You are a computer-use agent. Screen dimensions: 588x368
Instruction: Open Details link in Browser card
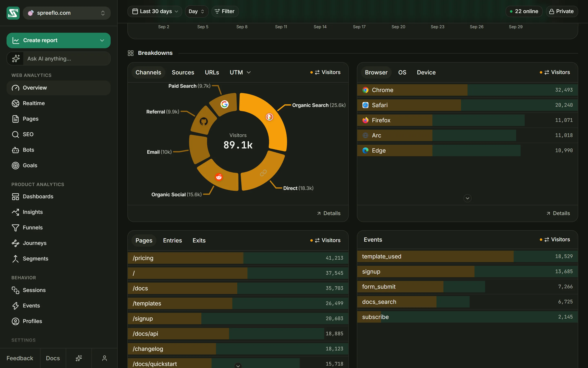click(x=558, y=213)
